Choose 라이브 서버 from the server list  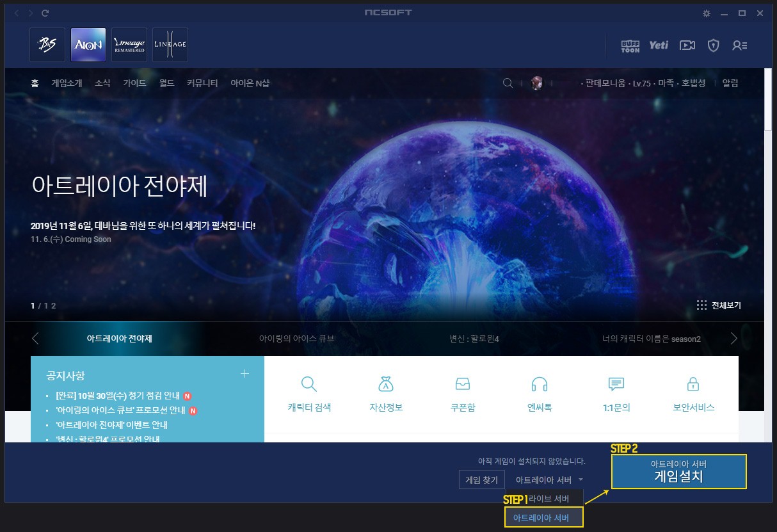click(544, 499)
